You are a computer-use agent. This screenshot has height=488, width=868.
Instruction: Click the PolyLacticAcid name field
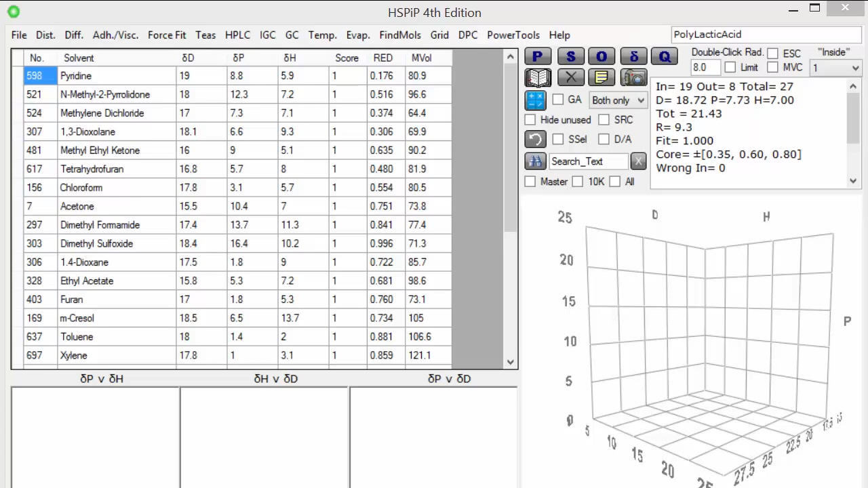(766, 35)
